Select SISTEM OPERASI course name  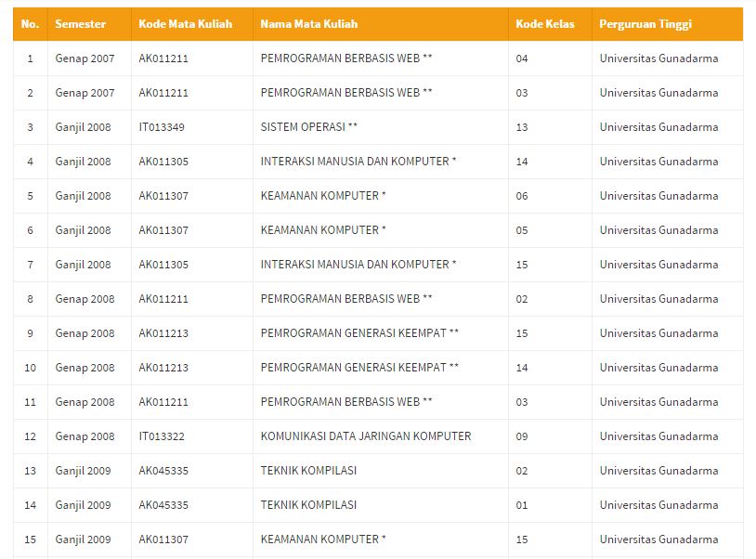[308, 127]
